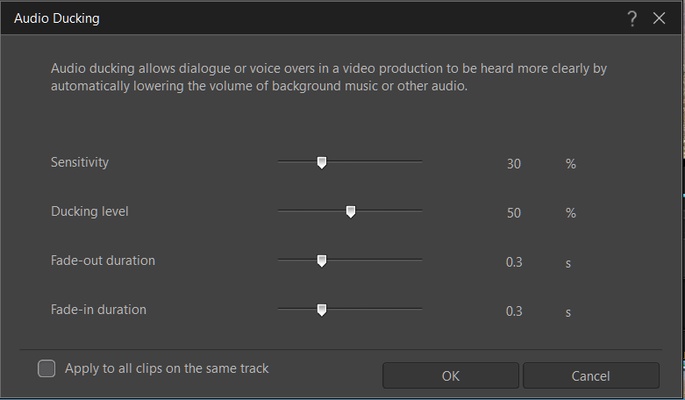Click the Fade-out duration slider handle
The width and height of the screenshot is (685, 400).
321,260
